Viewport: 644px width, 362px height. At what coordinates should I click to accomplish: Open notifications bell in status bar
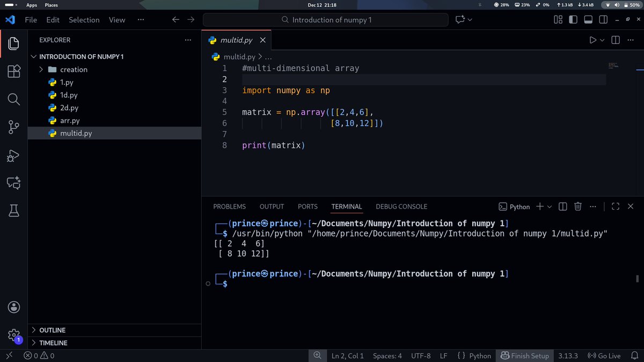coord(634,356)
